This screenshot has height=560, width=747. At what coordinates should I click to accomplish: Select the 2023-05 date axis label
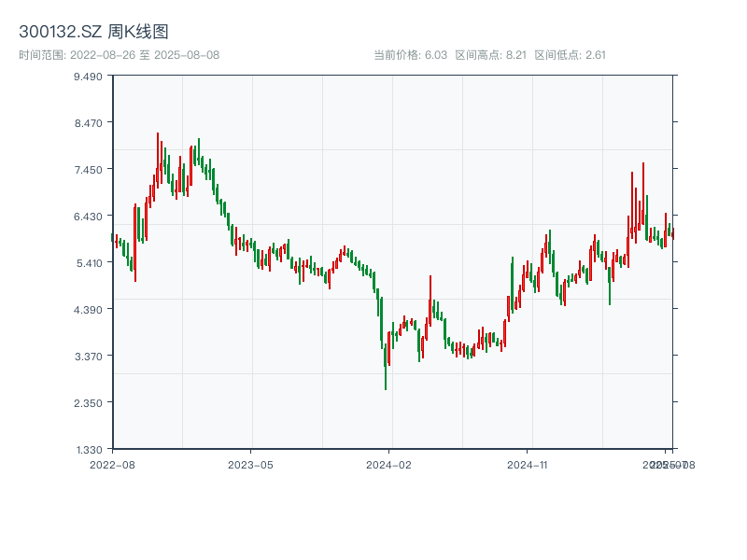coord(250,464)
